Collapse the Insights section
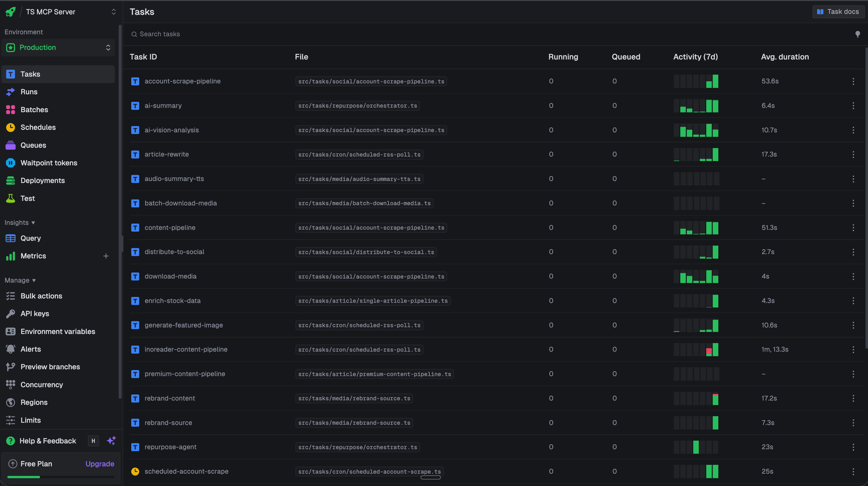This screenshot has height=486, width=868. (x=20, y=222)
